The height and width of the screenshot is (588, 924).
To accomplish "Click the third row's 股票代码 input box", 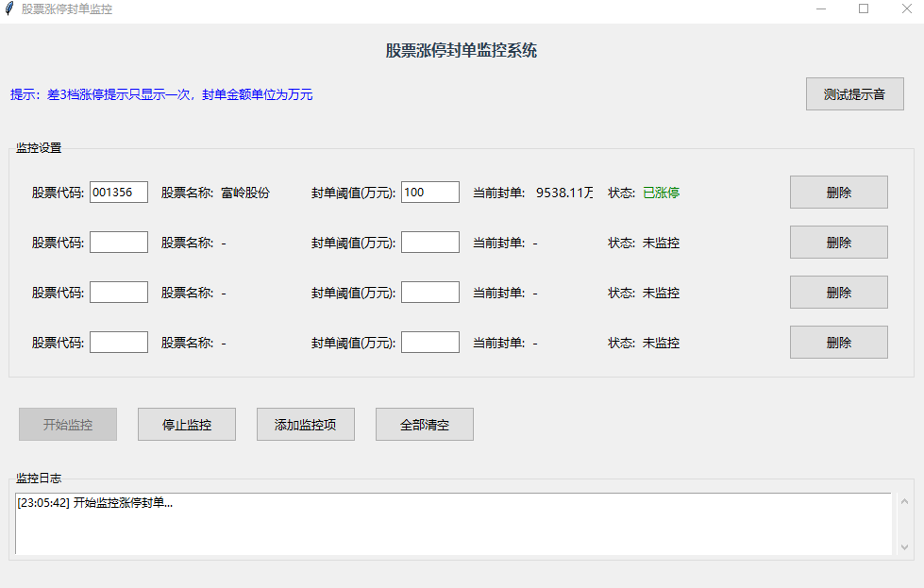I will [x=119, y=293].
